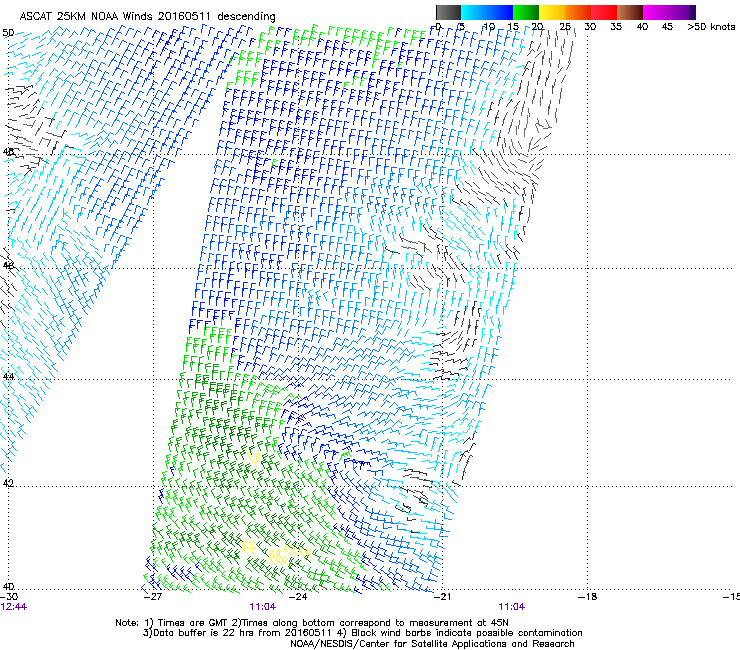The height and width of the screenshot is (650, 740).
Task: Click the red 30-35 knots legend swatch
Action: pyautogui.click(x=604, y=12)
